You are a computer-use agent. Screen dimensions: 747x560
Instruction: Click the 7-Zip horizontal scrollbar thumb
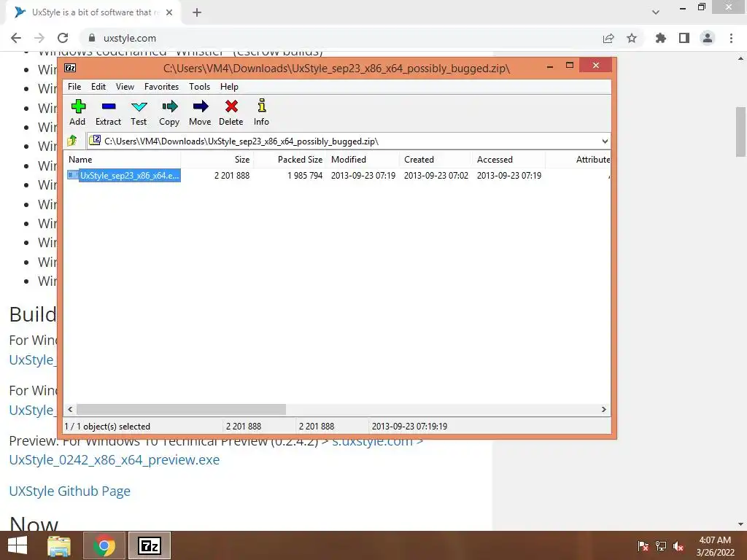[181, 410]
